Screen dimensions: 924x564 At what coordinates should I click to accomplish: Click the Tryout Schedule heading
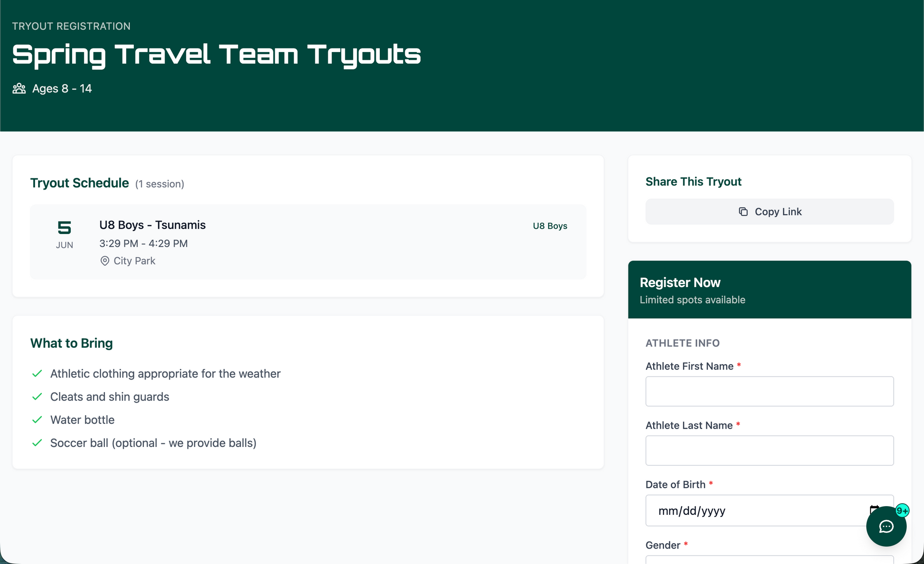[x=79, y=183]
